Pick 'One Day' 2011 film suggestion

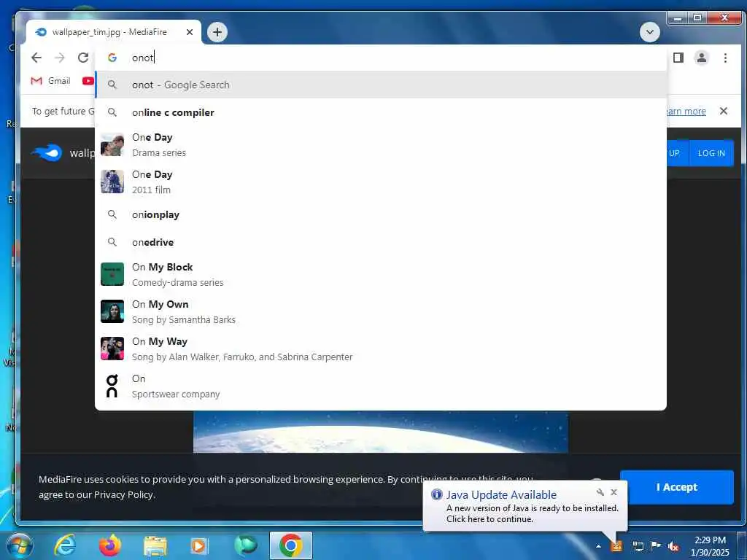[x=381, y=182]
